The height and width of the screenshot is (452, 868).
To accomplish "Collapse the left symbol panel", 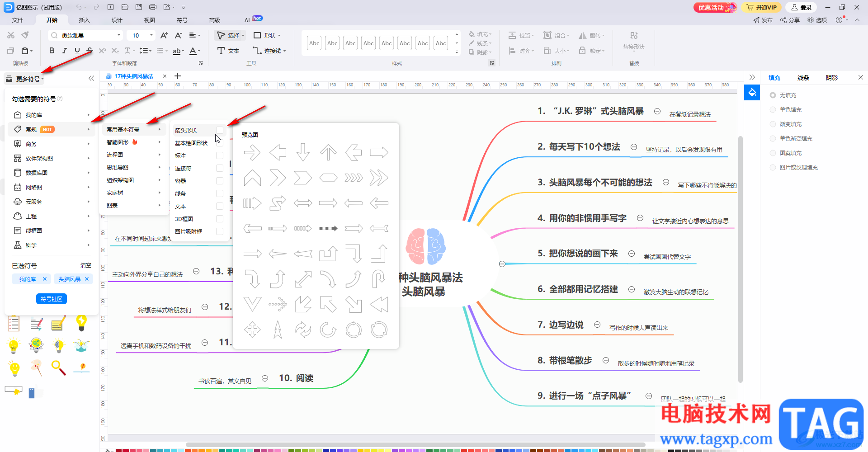I will [x=91, y=78].
